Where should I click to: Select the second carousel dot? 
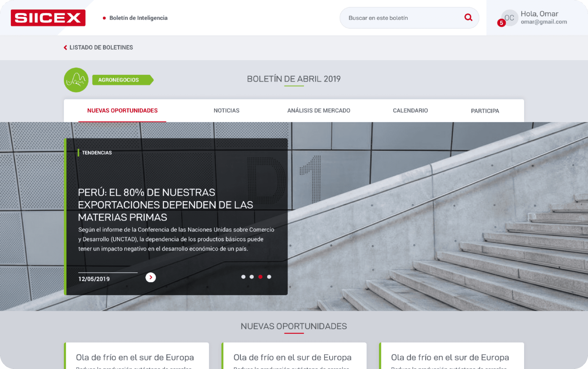point(252,277)
